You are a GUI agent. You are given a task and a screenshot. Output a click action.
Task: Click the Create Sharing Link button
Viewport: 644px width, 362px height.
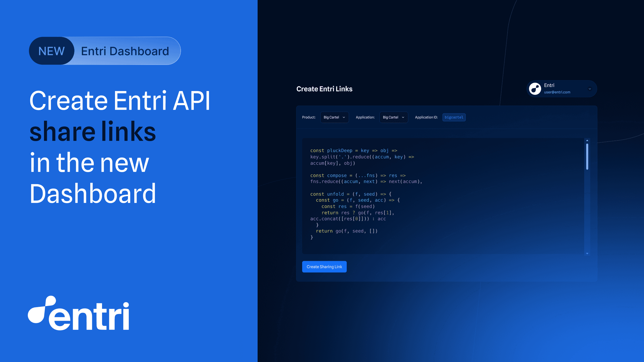click(x=324, y=267)
